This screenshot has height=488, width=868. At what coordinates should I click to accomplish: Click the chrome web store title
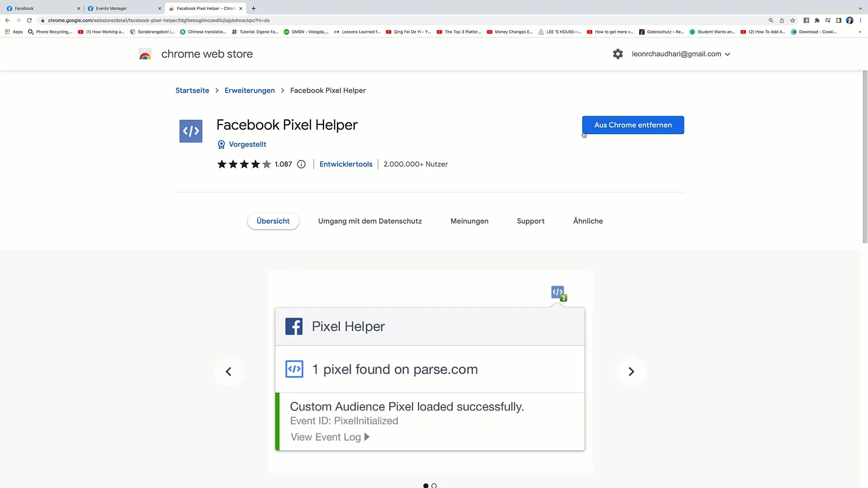[207, 54]
